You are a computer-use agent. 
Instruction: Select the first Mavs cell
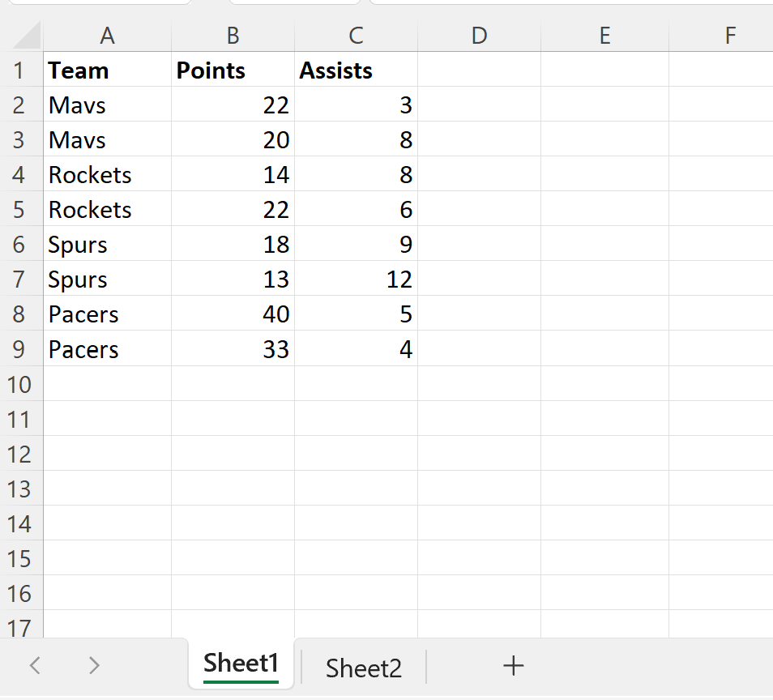107,105
